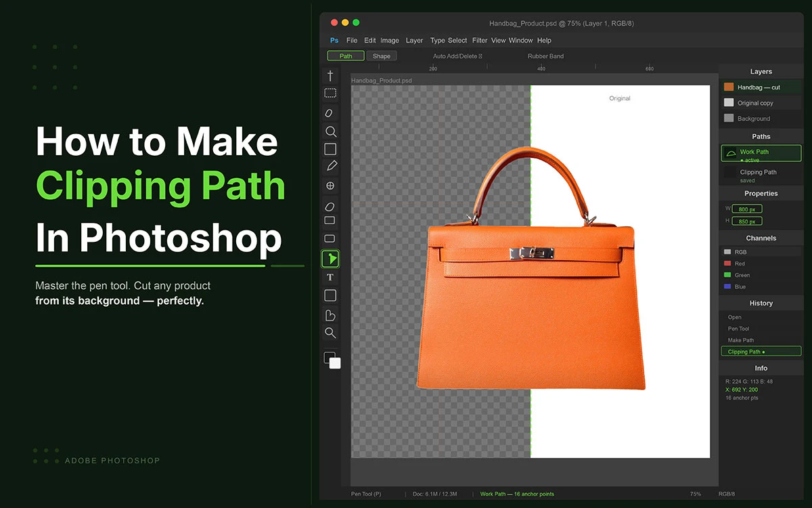Select the magnifier icon below the Lasso tool
The image size is (812, 508).
pyautogui.click(x=330, y=131)
